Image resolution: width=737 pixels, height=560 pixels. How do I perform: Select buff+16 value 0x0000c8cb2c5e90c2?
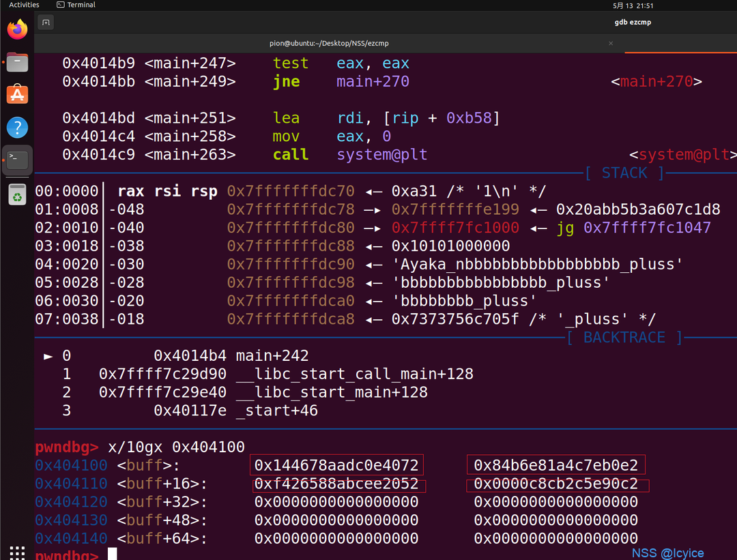(x=556, y=484)
